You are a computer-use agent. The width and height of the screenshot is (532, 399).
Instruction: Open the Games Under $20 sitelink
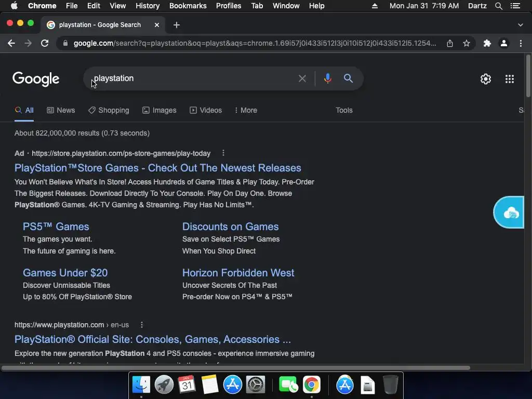coord(65,273)
